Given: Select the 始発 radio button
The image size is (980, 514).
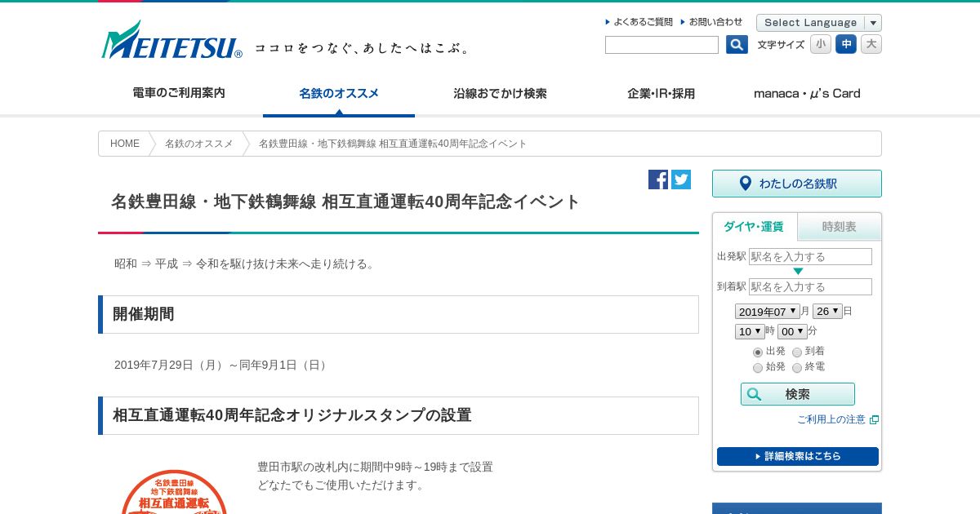Looking at the screenshot, I should pos(758,368).
